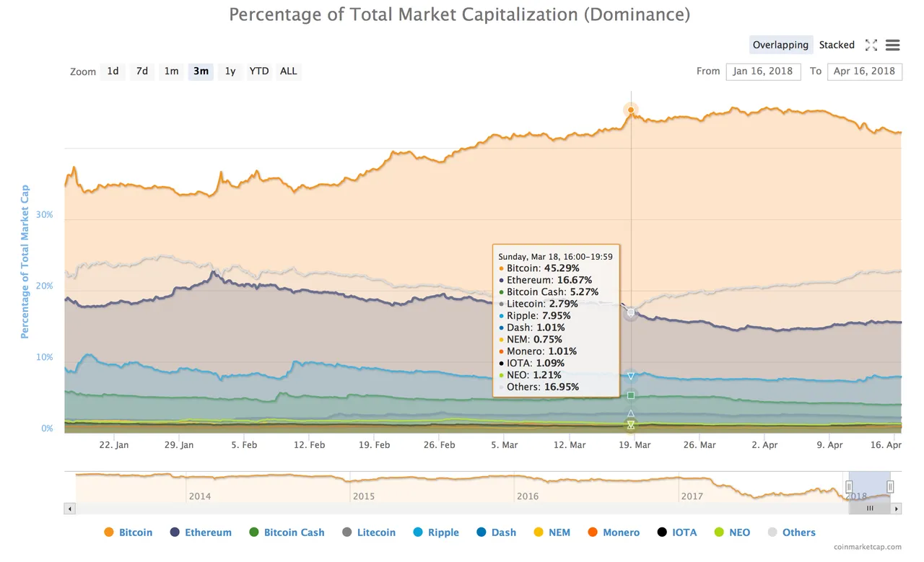This screenshot has width=924, height=562.
Task: Click the Dash blue legend dot
Action: (x=481, y=532)
